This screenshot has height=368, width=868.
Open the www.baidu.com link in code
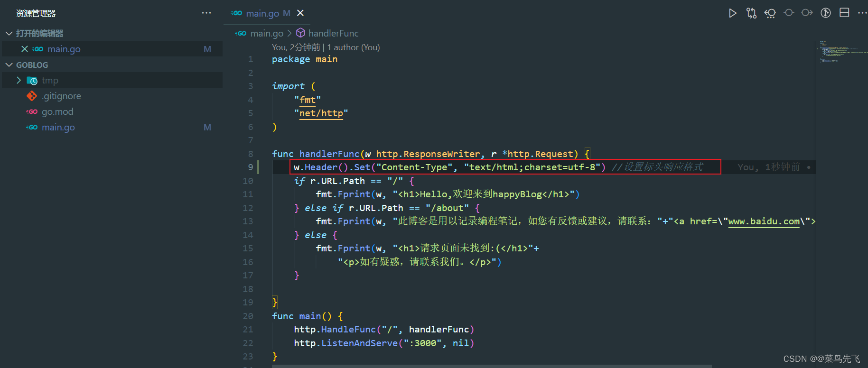pos(764,221)
